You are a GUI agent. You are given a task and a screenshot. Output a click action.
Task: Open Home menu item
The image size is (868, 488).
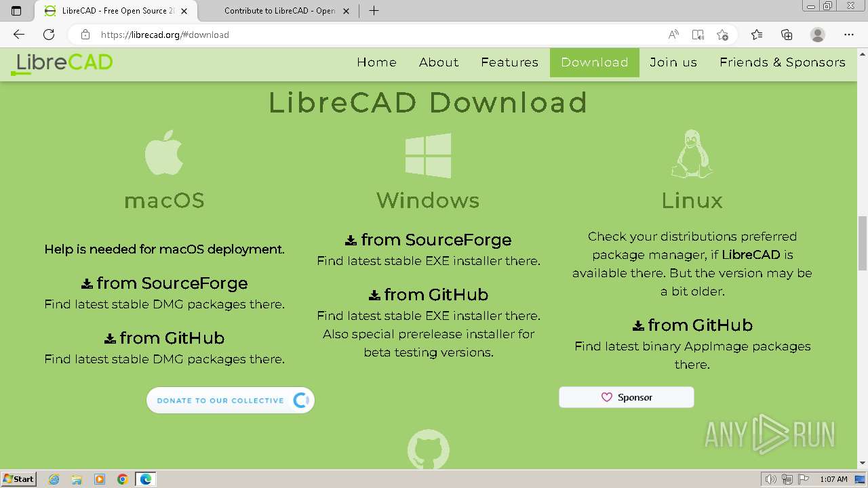click(x=376, y=62)
